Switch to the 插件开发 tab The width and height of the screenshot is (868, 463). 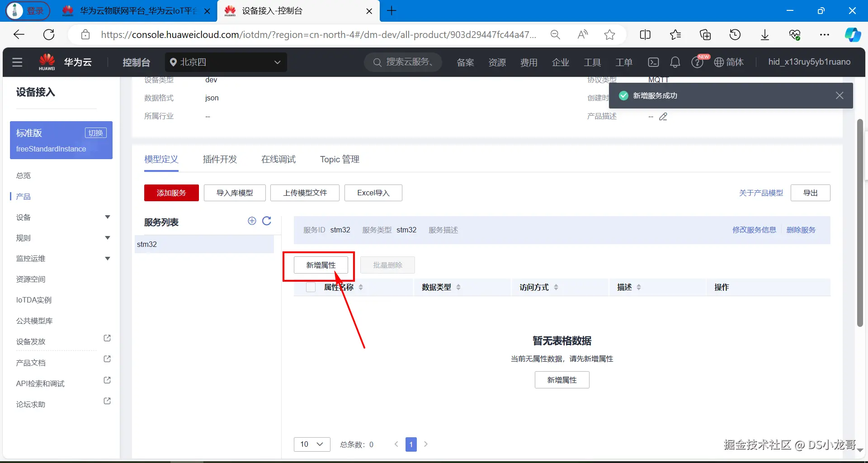[x=220, y=159]
